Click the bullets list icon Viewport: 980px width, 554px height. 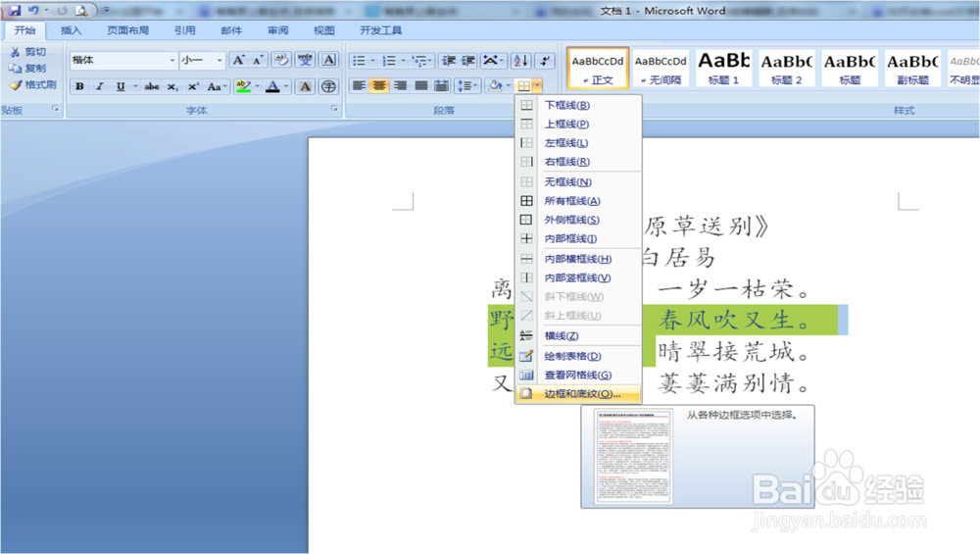pos(359,61)
